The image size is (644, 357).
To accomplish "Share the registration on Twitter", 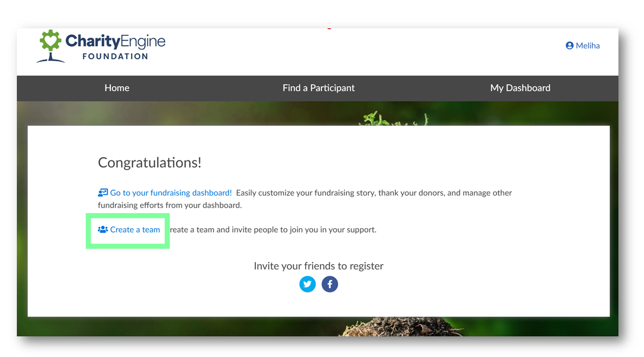I will [x=307, y=284].
